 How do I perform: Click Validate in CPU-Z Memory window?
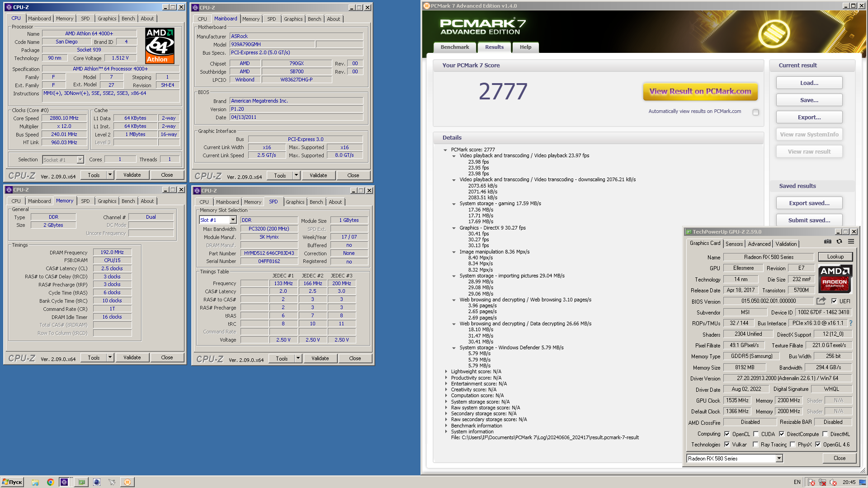click(132, 357)
